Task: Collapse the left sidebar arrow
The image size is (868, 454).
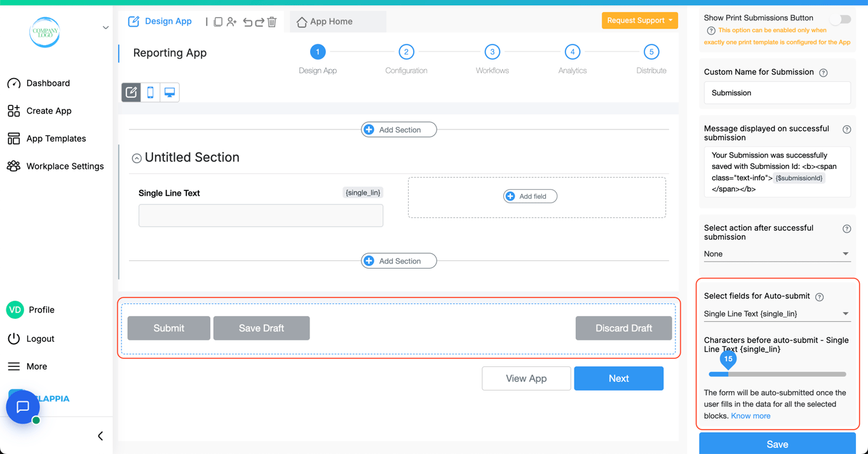Action: (100, 436)
